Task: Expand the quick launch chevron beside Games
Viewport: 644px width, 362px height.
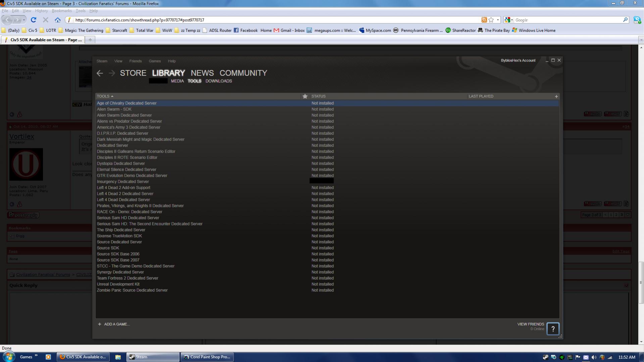Action: [36, 356]
